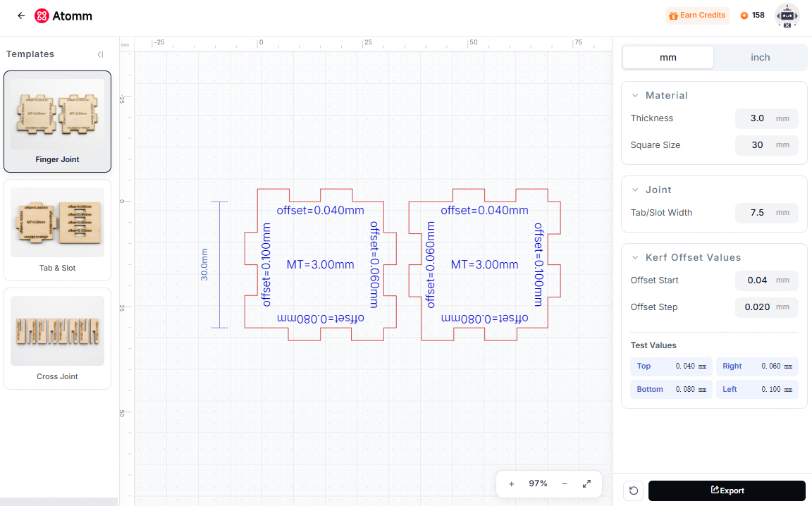Click the MT=3.00mm label on left shape

(321, 265)
